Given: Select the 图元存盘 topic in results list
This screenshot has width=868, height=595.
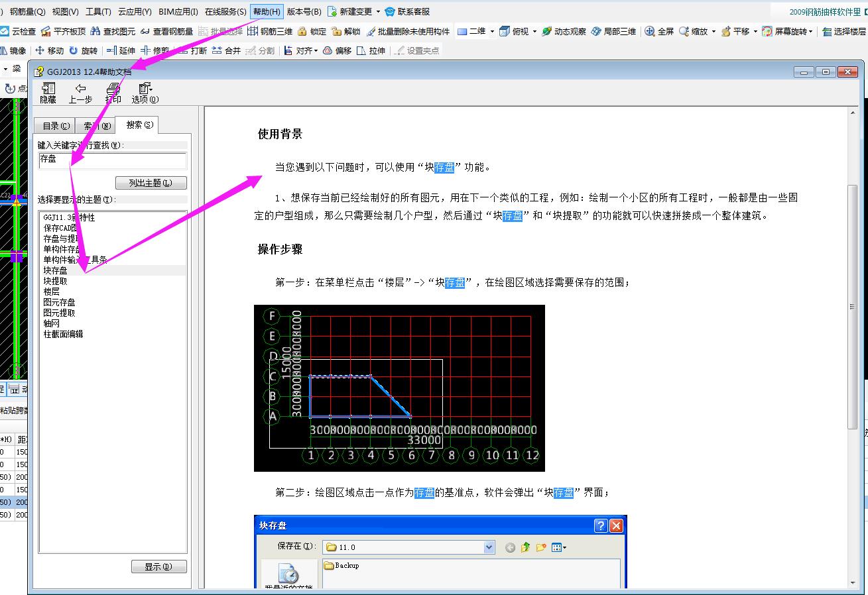Looking at the screenshot, I should [x=59, y=302].
